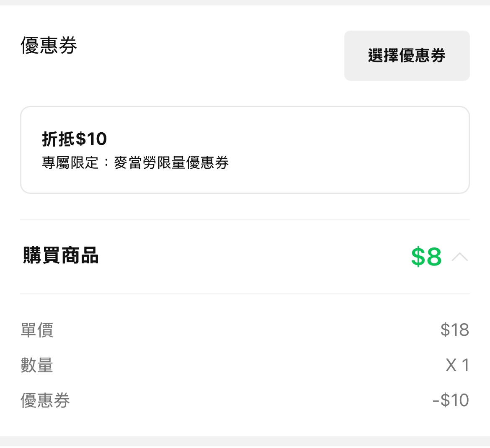Click the gray strip at the page bottom
The height and width of the screenshot is (448, 490).
tap(245, 442)
